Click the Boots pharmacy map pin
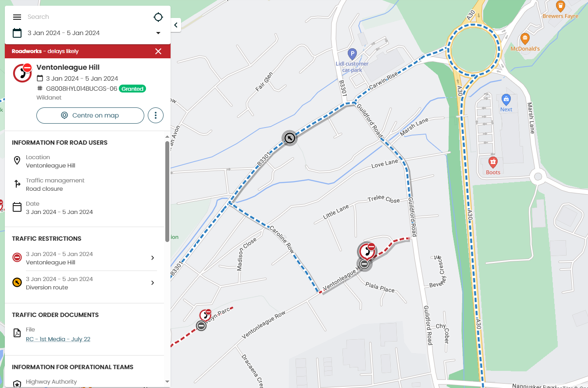The image size is (588, 388). pos(493,162)
